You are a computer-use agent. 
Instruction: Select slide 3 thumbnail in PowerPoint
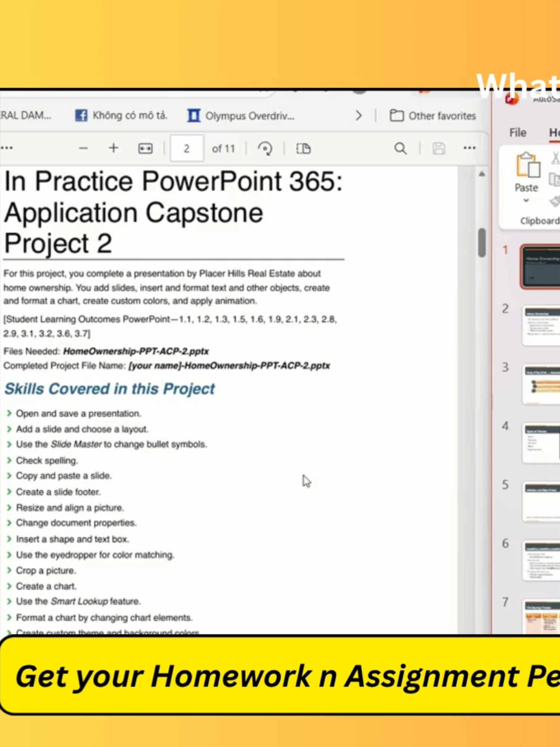point(542,384)
